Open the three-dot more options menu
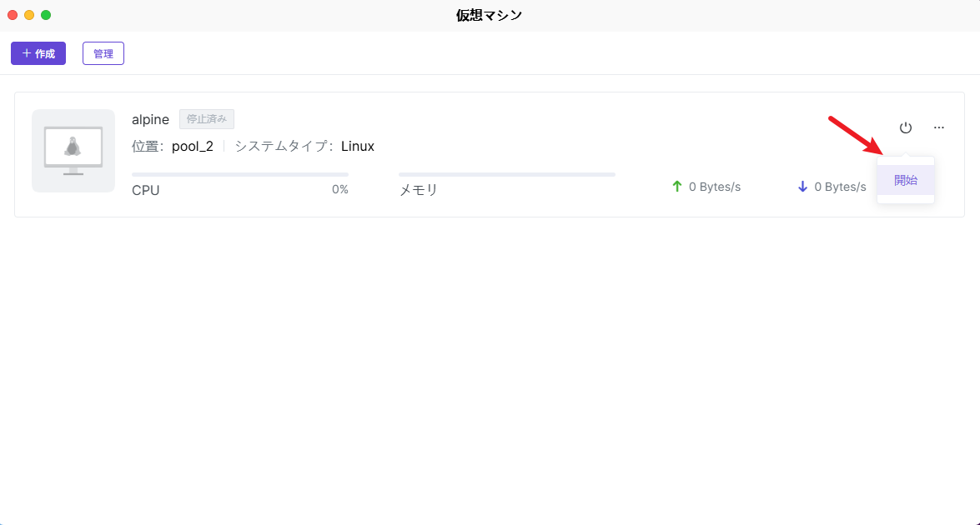Viewport: 980px width, 525px height. click(939, 127)
